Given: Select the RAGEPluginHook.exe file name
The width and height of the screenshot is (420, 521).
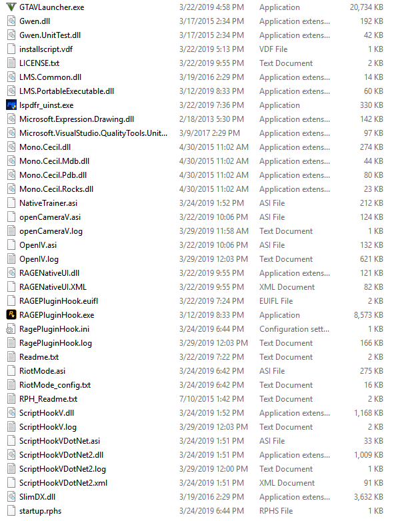Looking at the screenshot, I should coord(57,315).
